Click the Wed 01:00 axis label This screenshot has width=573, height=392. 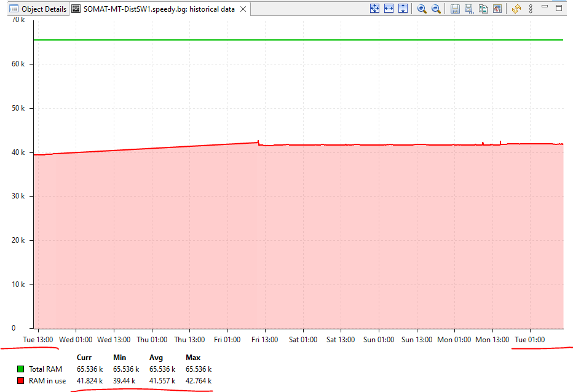pos(76,340)
